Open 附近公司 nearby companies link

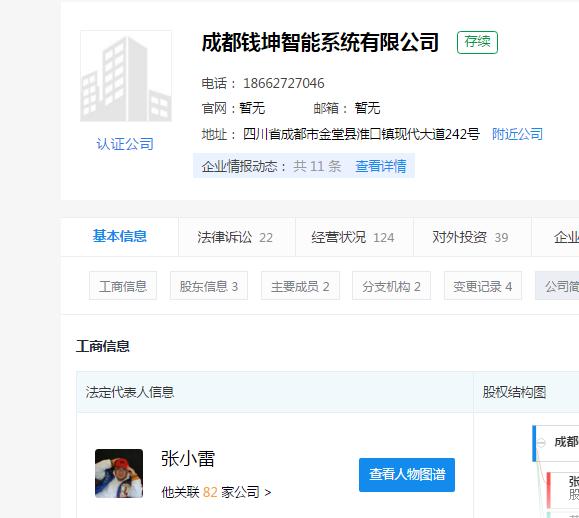click(517, 134)
